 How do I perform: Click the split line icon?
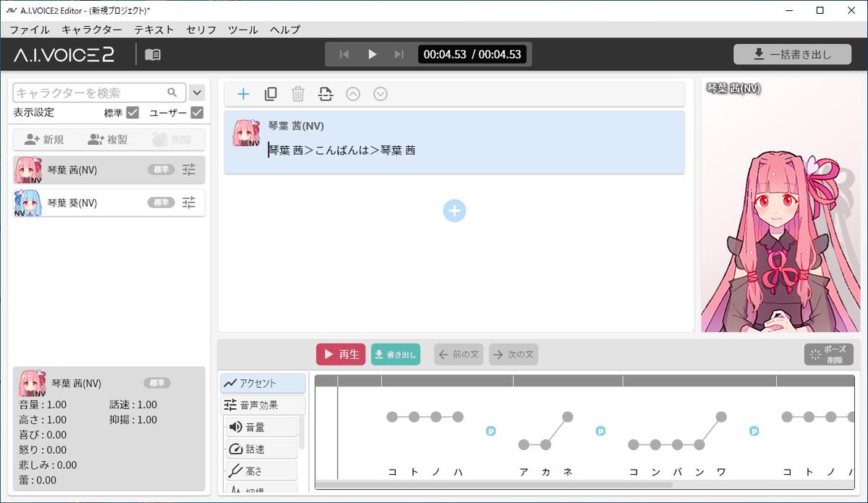pyautogui.click(x=325, y=93)
